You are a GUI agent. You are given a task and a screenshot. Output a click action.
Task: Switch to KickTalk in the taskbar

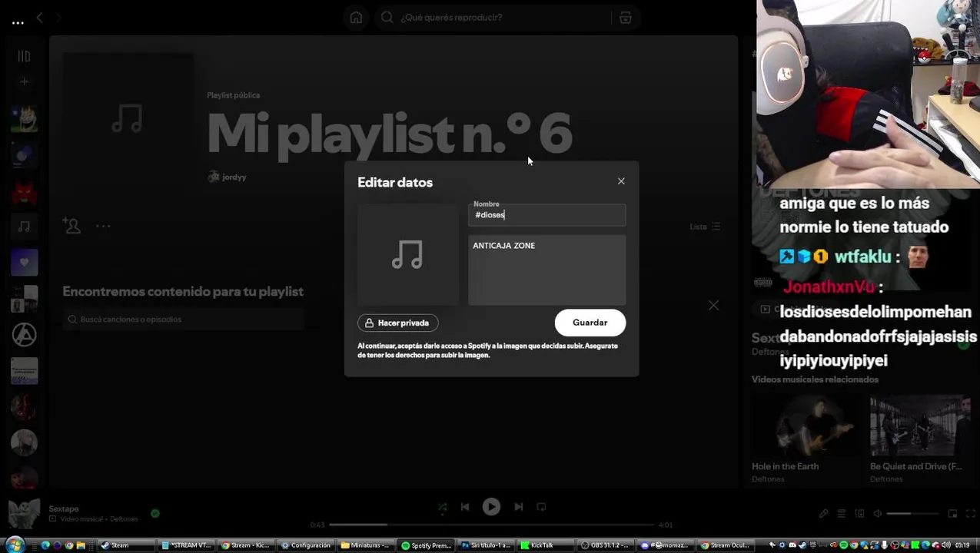[546, 545]
